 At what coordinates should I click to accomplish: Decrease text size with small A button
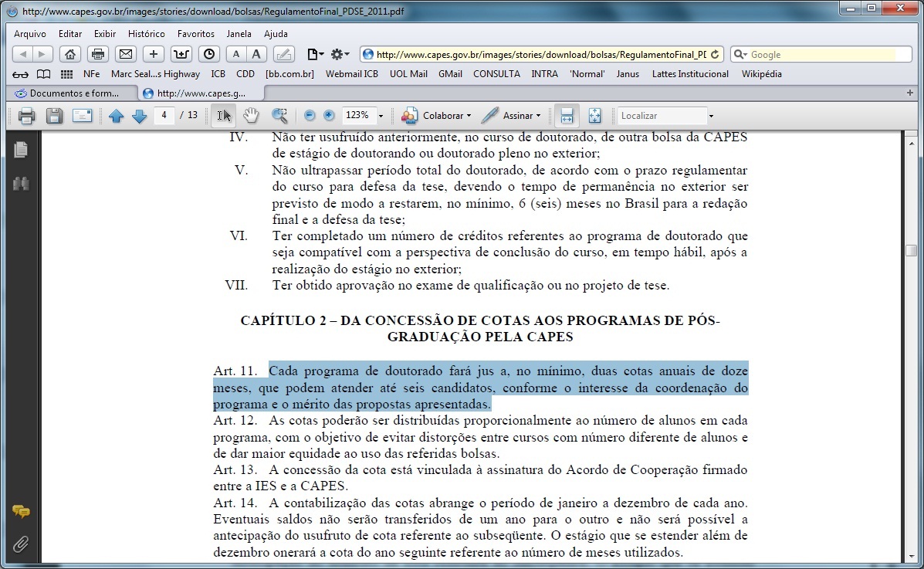[x=235, y=54]
